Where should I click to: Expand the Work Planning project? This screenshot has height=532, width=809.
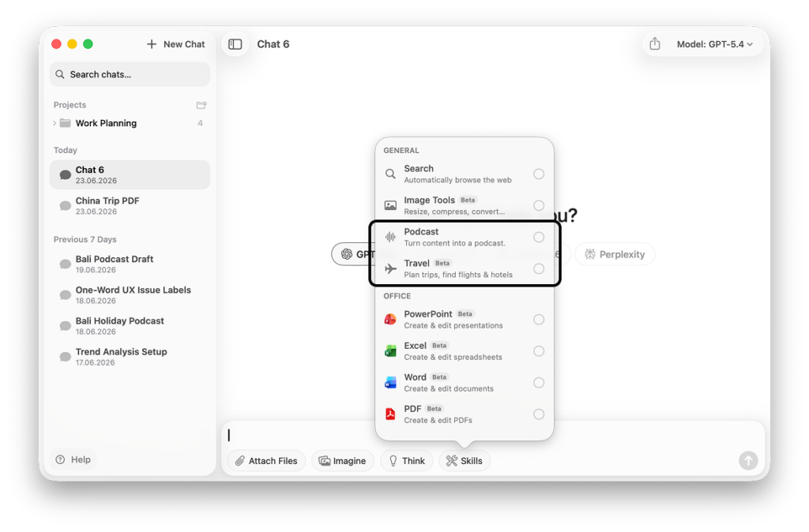pos(55,123)
